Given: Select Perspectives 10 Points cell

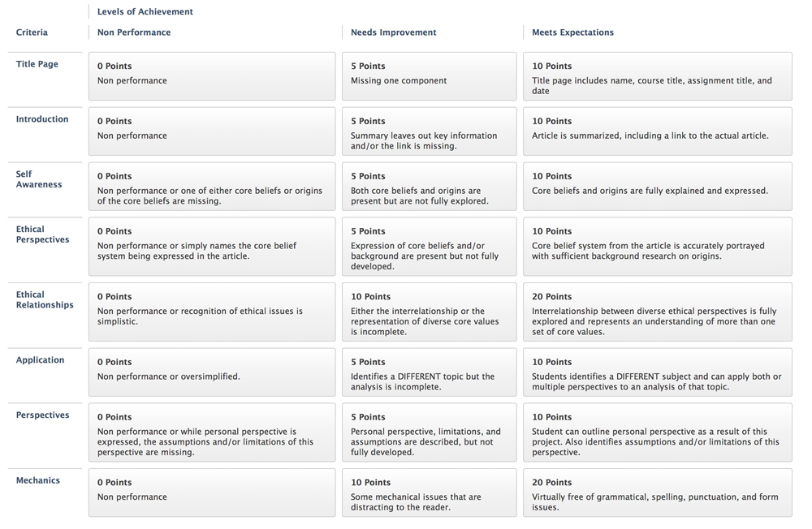Looking at the screenshot, I should [657, 432].
